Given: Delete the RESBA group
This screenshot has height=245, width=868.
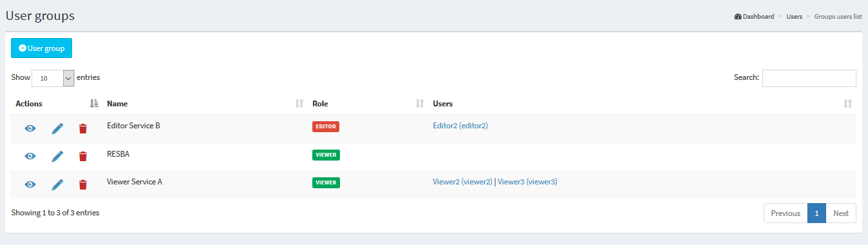Looking at the screenshot, I should (82, 157).
